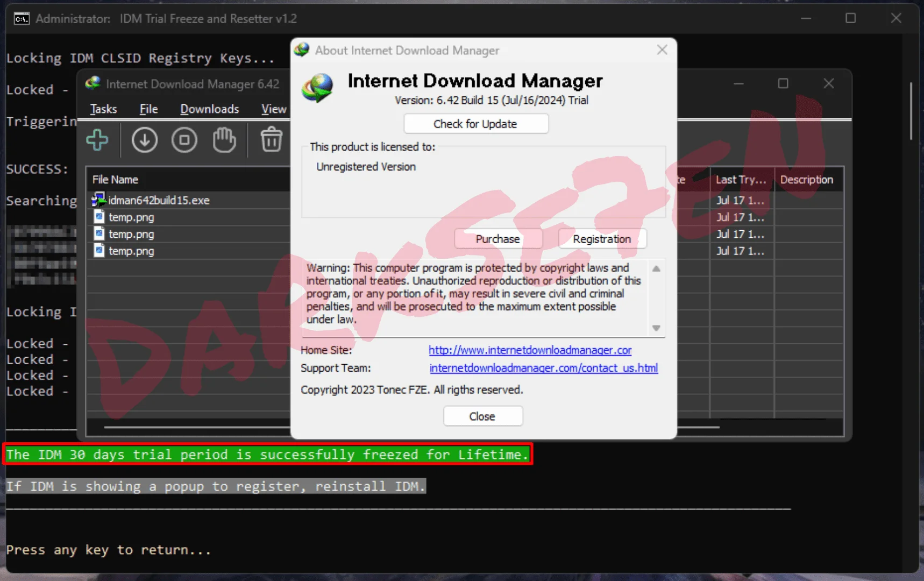
Task: Click the Resume download arrow icon
Action: click(x=145, y=140)
